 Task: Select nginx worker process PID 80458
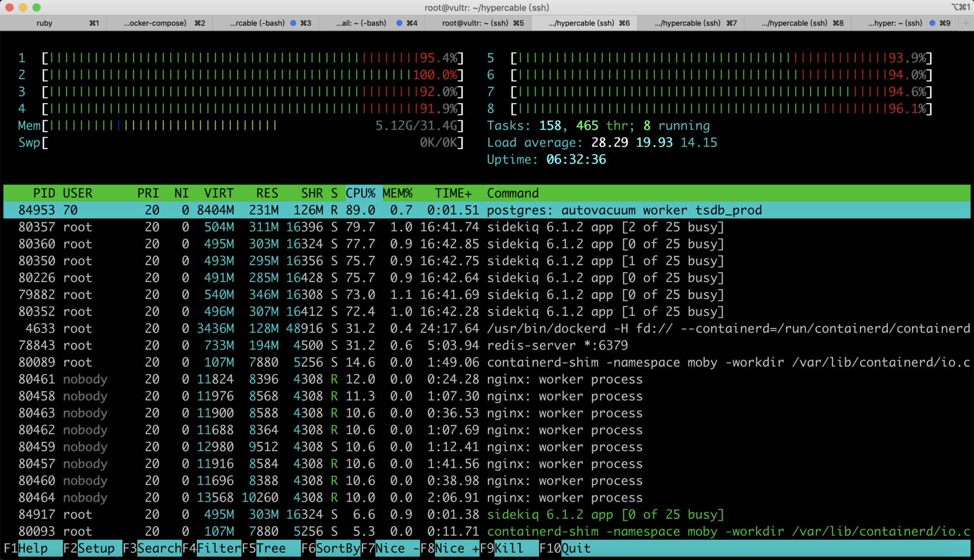(x=487, y=396)
